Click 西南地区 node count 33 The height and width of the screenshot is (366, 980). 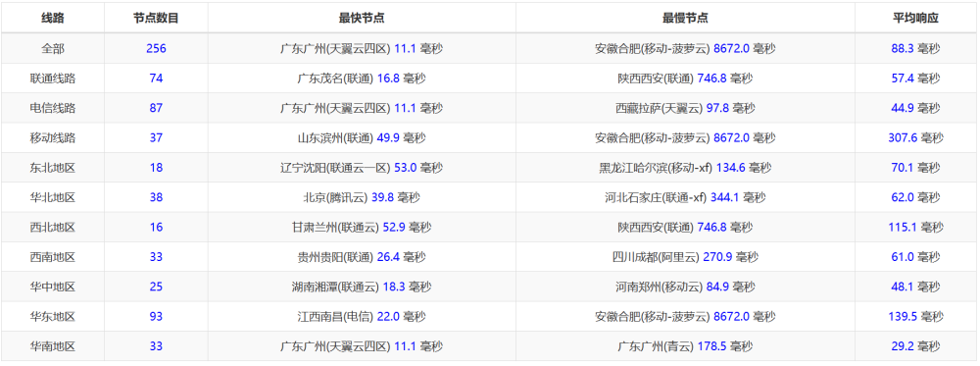tap(156, 256)
